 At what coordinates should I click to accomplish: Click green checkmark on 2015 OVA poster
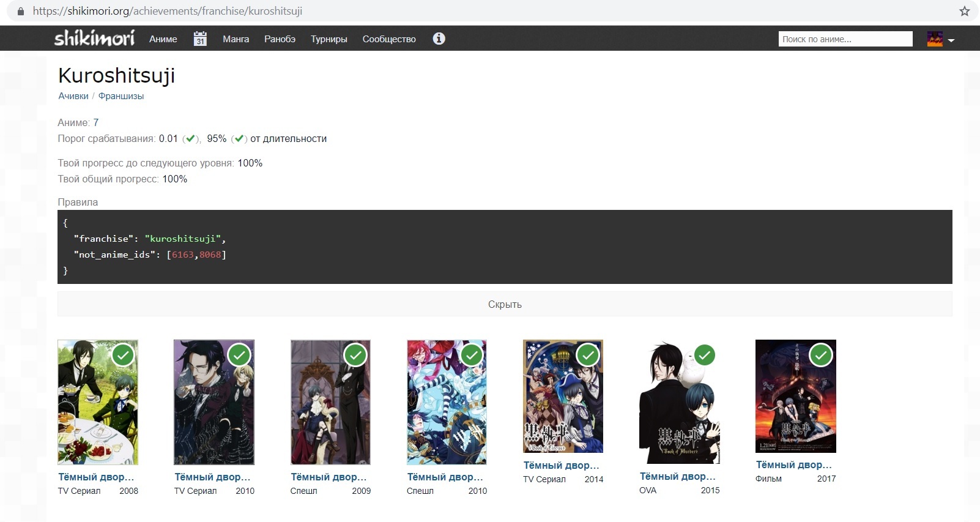tap(705, 355)
